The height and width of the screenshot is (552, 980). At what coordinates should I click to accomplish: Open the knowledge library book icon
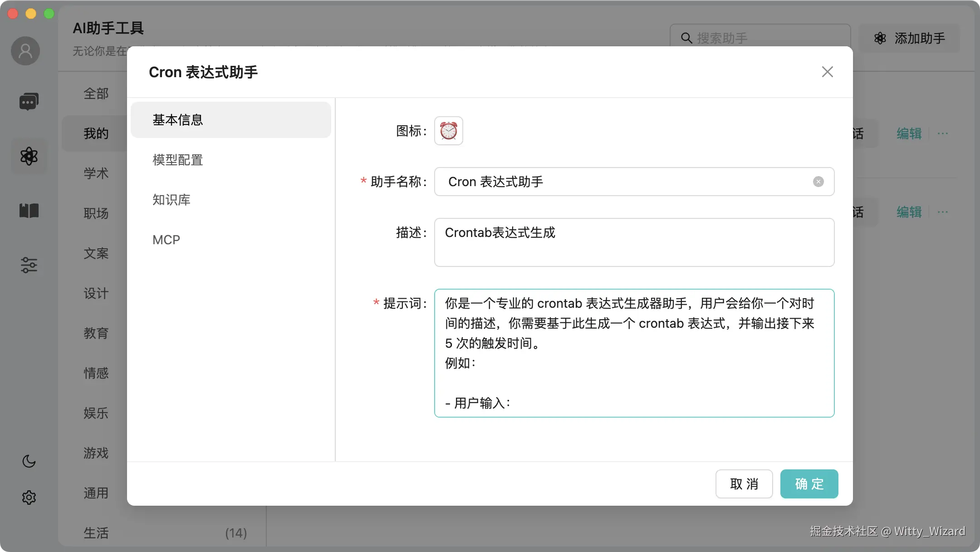[29, 210]
